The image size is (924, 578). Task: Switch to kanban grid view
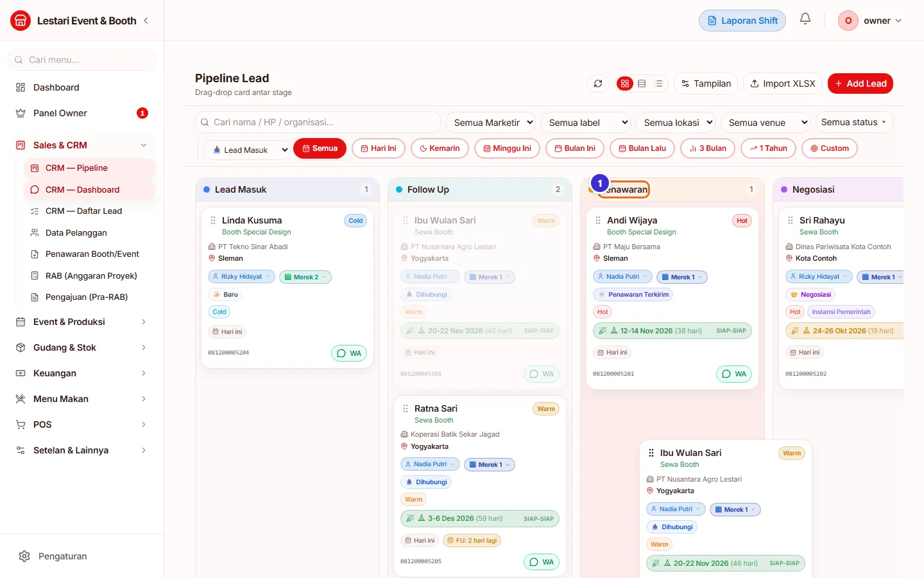(625, 83)
